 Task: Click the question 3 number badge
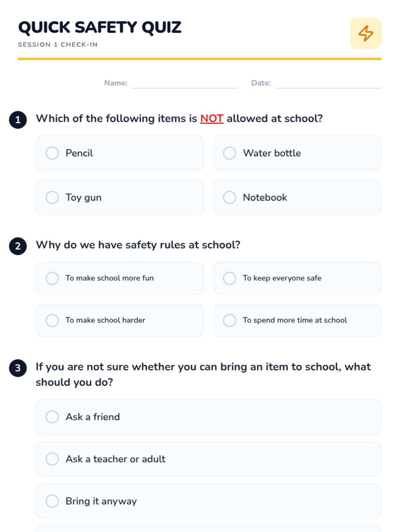pyautogui.click(x=18, y=368)
